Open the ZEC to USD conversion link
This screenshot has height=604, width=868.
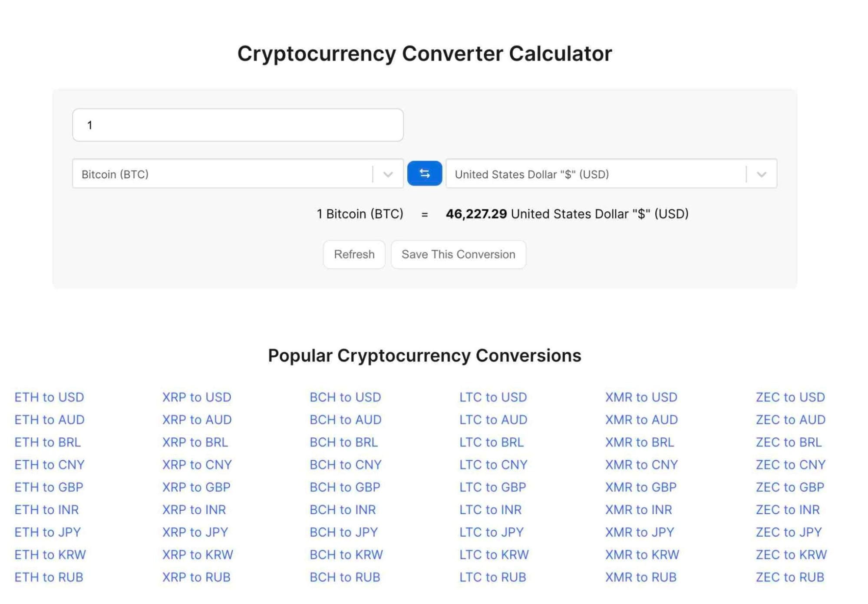click(x=791, y=397)
